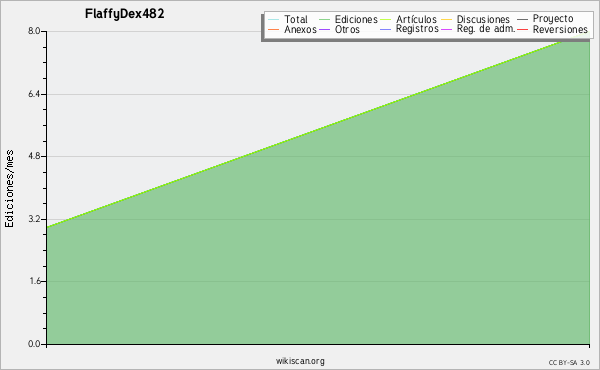600x370 pixels.
Task: Click the Ediciones legend entry
Action: (348, 19)
